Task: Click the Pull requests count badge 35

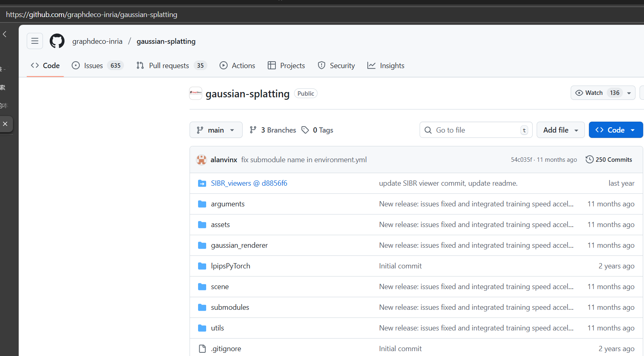Action: pos(200,66)
